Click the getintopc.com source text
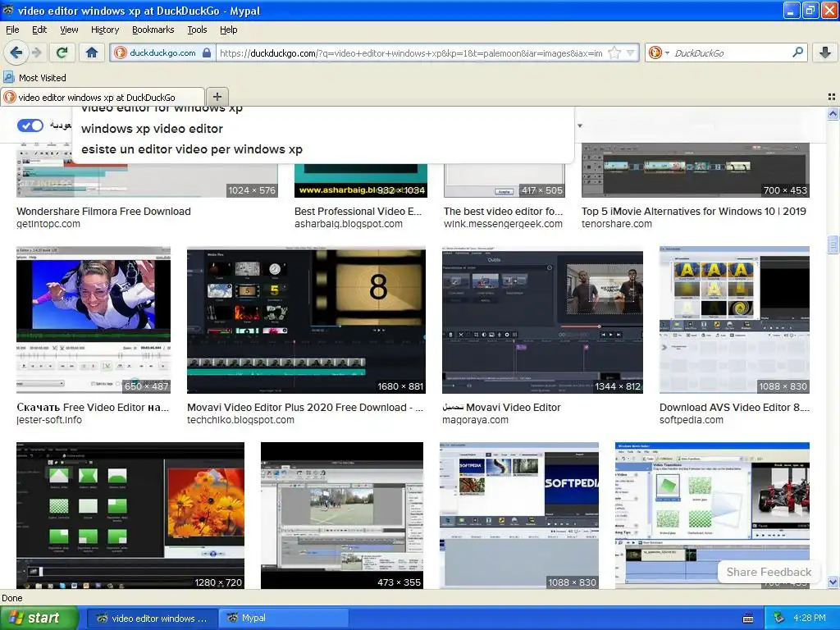This screenshot has height=630, width=840. 48,224
